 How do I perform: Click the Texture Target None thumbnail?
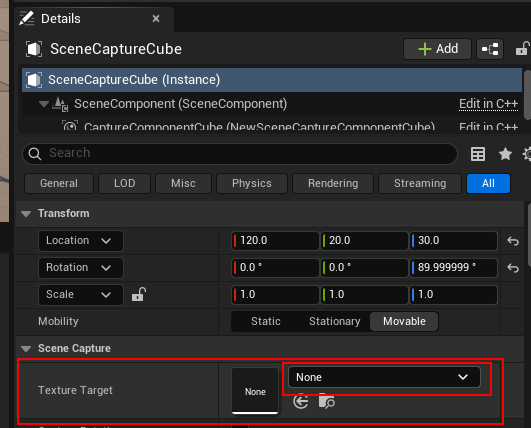pyautogui.click(x=255, y=391)
